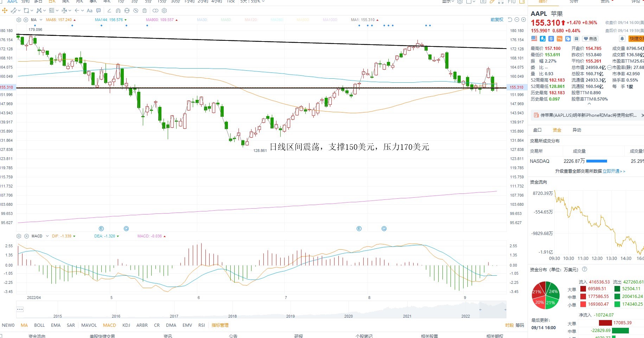
Task: Click the bell price alert icon
Action: coord(622,39)
